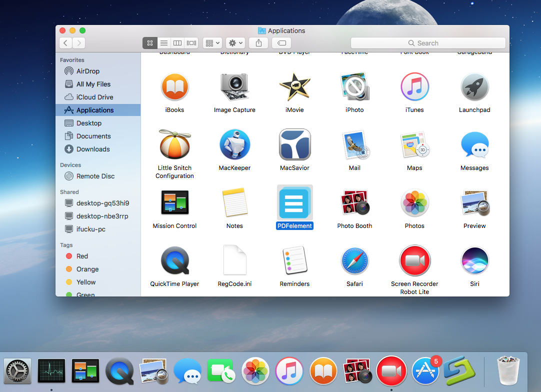Open the Share button in toolbar
Image resolution: width=541 pixels, height=392 pixels.
258,43
